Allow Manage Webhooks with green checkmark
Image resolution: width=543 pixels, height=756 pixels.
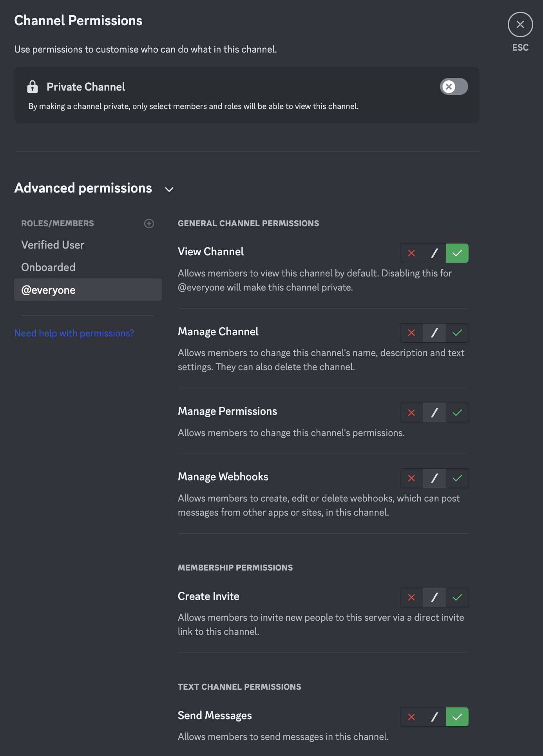pyautogui.click(x=457, y=478)
